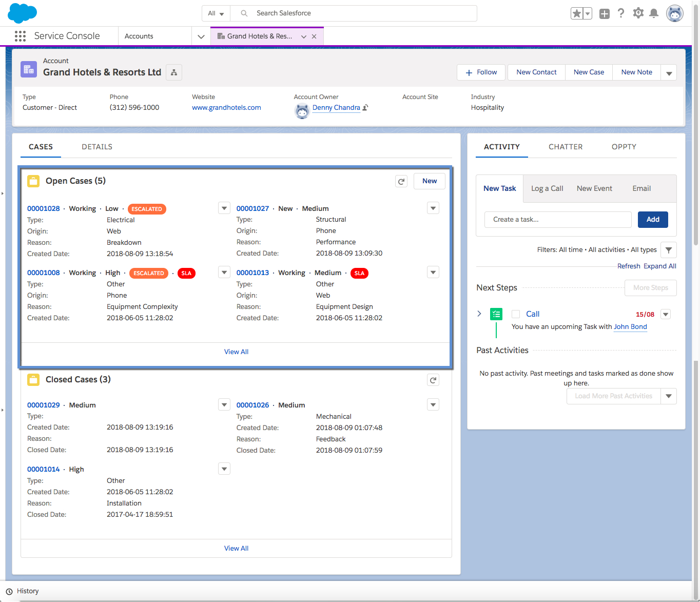Click the Create a task input field
This screenshot has width=700, height=602.
[x=557, y=220]
